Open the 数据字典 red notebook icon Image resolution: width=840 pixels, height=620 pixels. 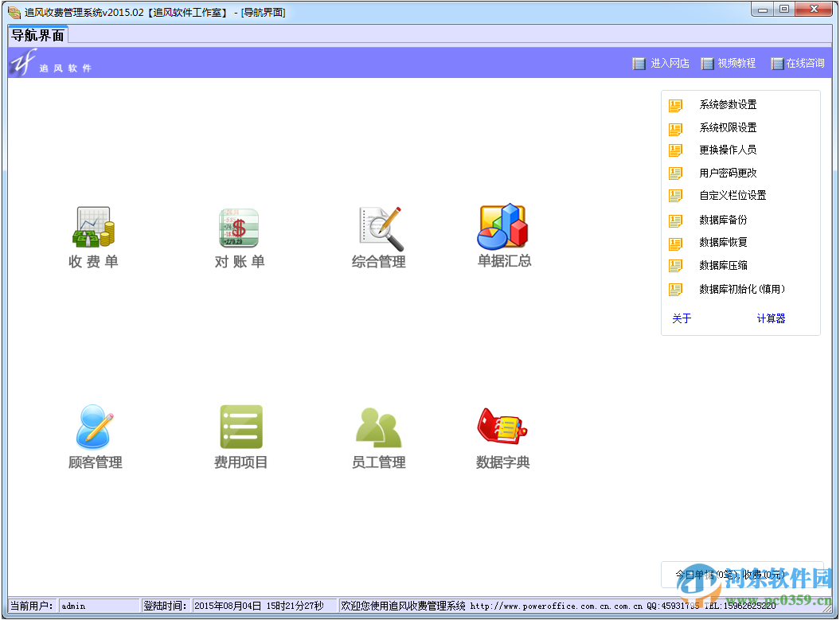(x=502, y=426)
